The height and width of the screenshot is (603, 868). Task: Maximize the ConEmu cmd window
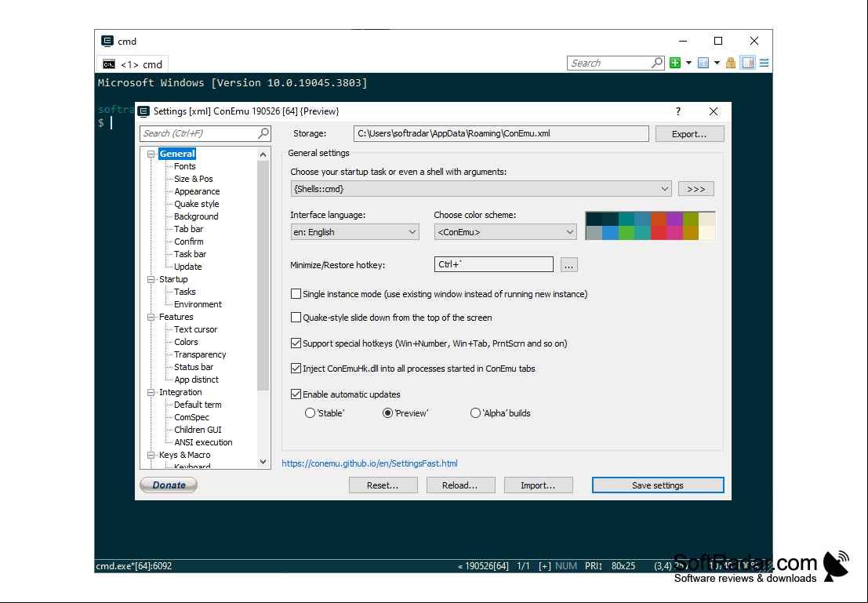[718, 41]
